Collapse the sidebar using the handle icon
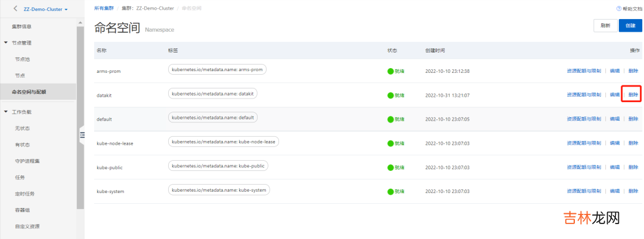 pyautogui.click(x=82, y=135)
